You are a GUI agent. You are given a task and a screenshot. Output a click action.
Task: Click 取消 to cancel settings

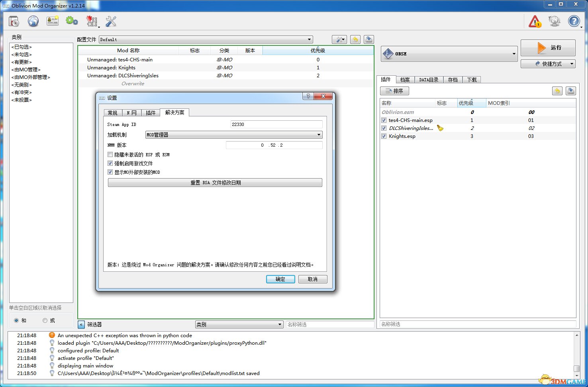click(x=313, y=279)
